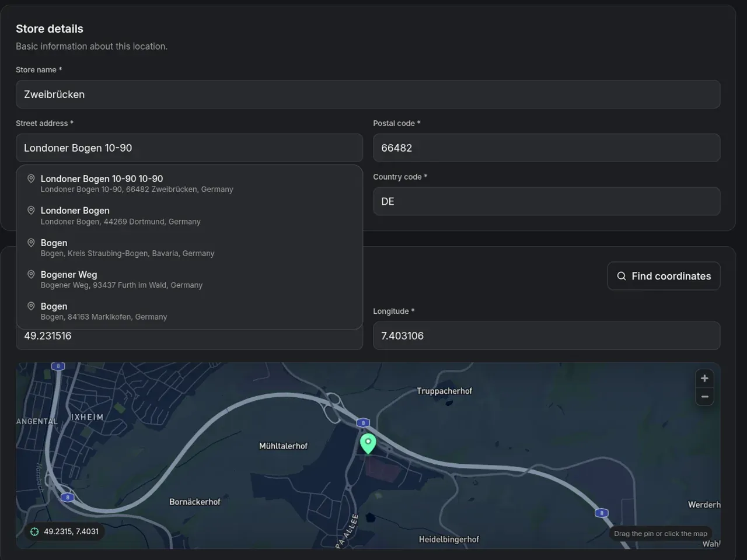
Task: Click the IXHEIM label on the map
Action: coord(87,417)
